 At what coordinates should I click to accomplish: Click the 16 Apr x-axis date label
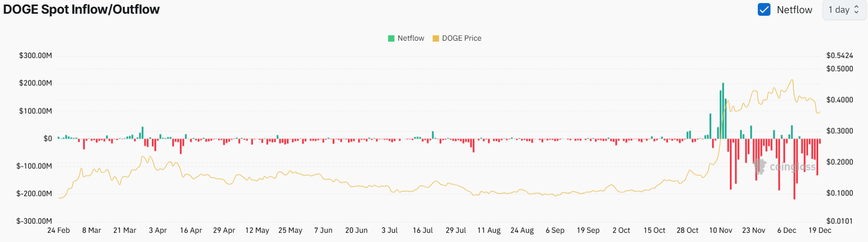click(191, 230)
